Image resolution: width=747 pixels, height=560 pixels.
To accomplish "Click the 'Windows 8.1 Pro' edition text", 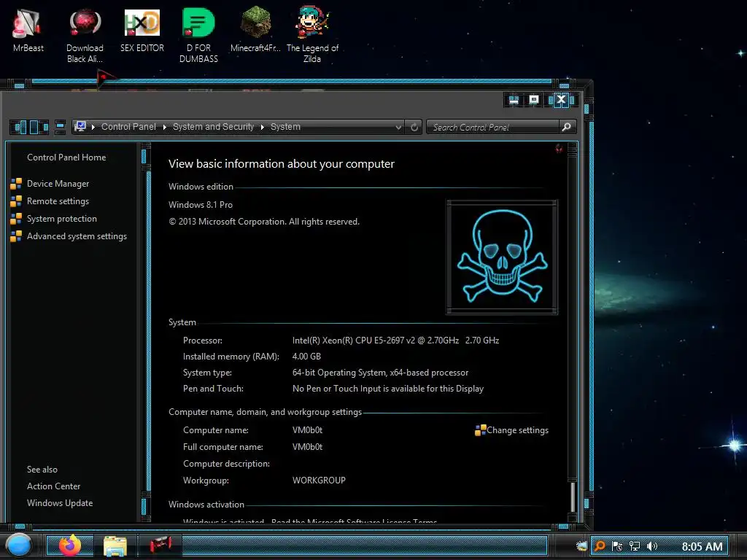I will (x=201, y=205).
